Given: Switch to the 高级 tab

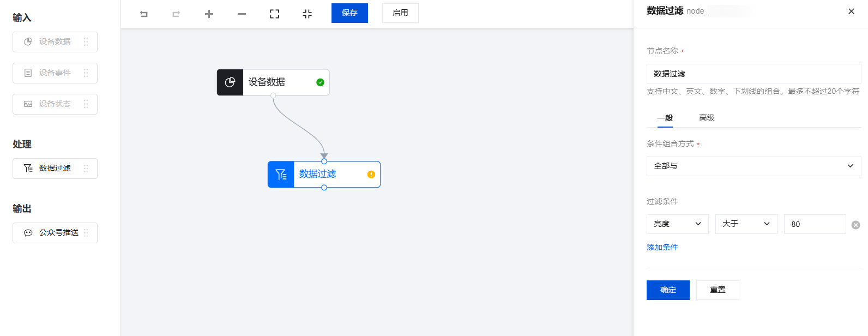Looking at the screenshot, I should (707, 118).
